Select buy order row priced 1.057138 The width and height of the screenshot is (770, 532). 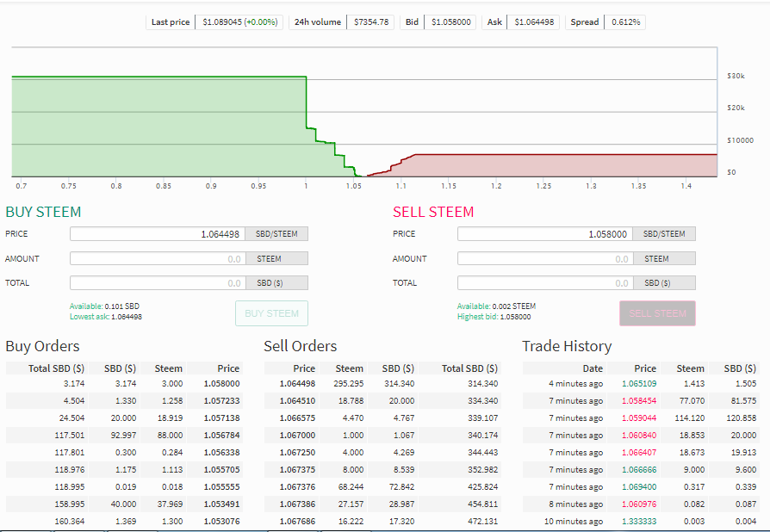click(124, 418)
